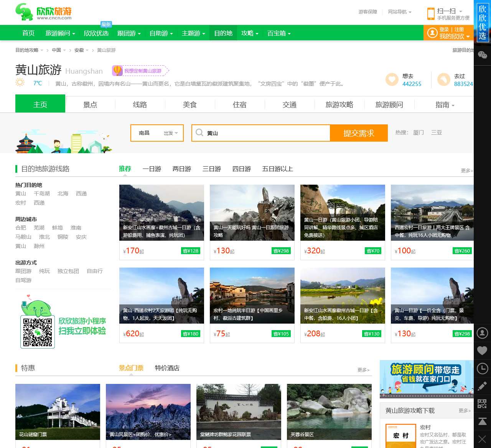Open the user profile icon in right sidebar

(x=483, y=333)
